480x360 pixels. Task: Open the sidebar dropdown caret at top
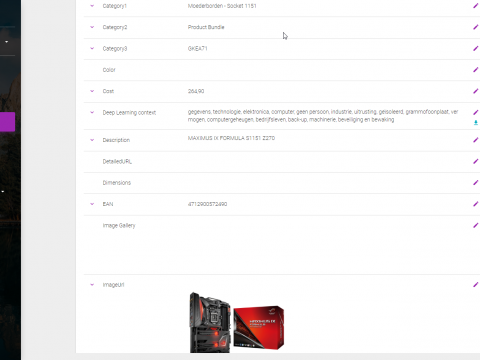tap(6, 42)
